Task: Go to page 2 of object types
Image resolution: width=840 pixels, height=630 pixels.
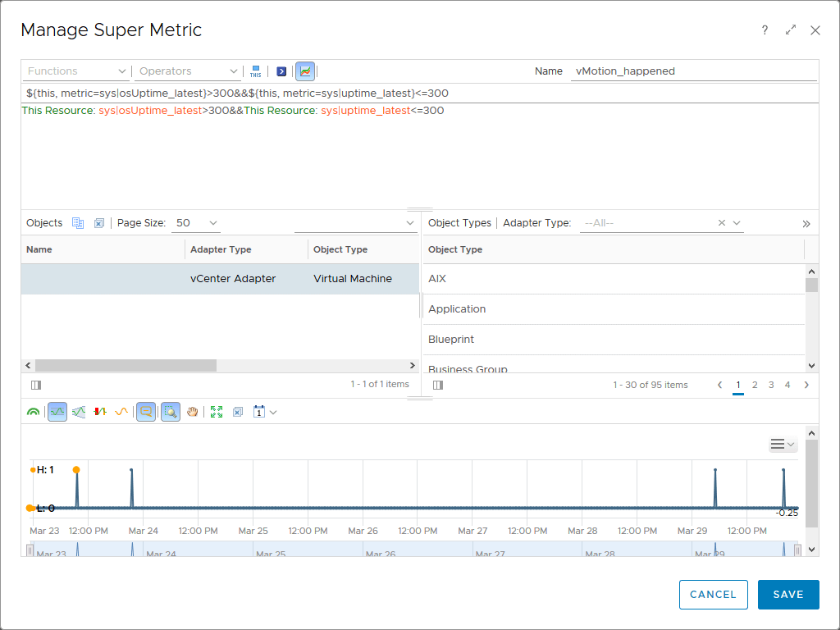Action: click(x=755, y=385)
